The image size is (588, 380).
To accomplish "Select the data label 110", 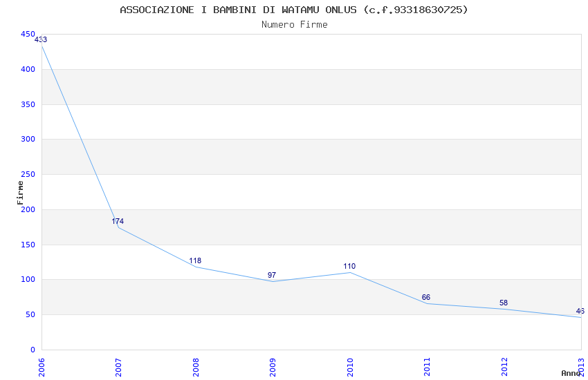I will 349,266.
